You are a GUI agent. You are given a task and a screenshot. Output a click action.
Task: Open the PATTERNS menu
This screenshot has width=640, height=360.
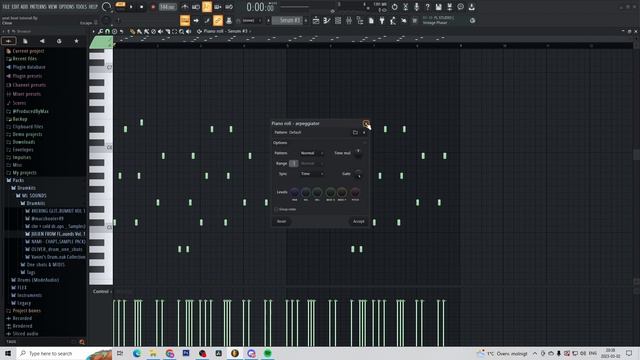point(38,7)
